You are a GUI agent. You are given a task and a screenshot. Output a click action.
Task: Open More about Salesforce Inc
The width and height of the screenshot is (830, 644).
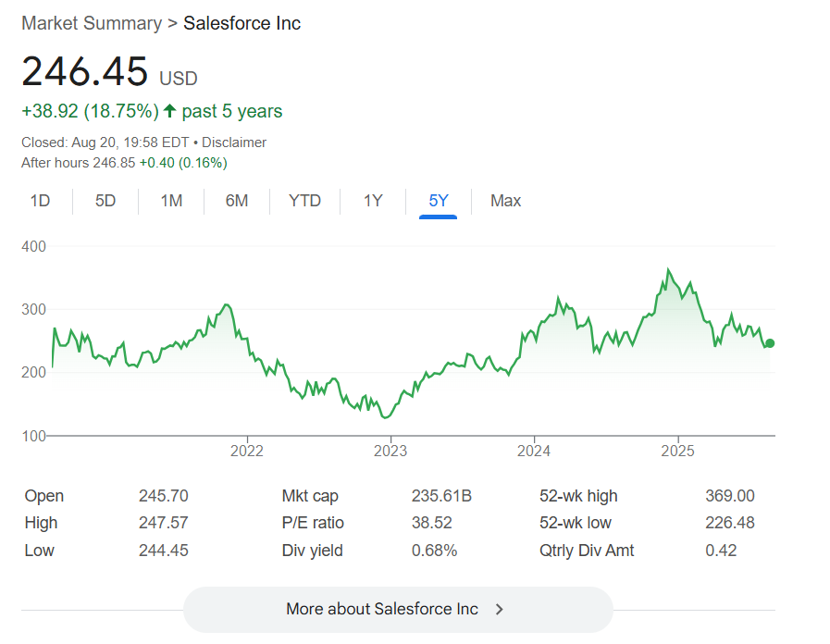click(x=398, y=609)
